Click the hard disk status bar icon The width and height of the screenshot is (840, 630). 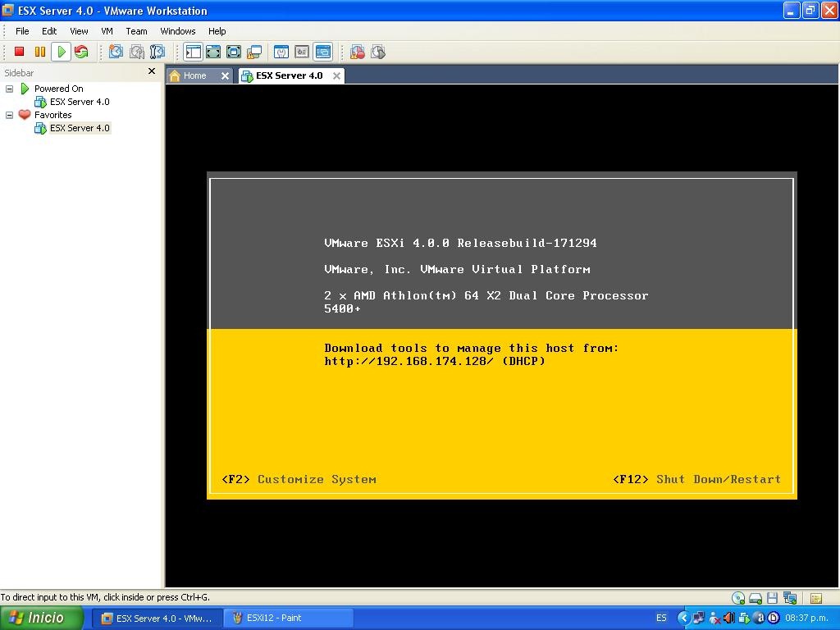click(x=756, y=598)
